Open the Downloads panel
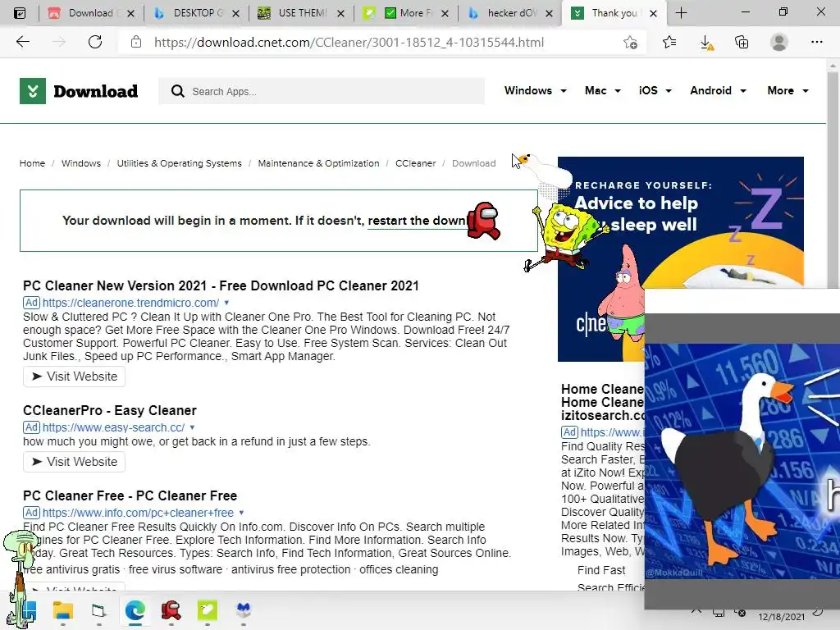Viewport: 840px width, 630px height. coord(706,43)
